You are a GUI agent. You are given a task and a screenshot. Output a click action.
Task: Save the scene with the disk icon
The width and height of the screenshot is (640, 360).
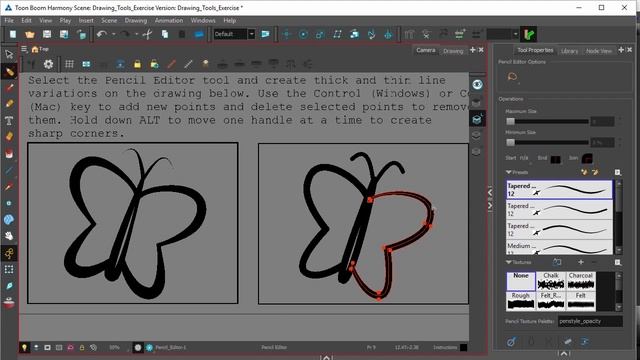coord(47,34)
